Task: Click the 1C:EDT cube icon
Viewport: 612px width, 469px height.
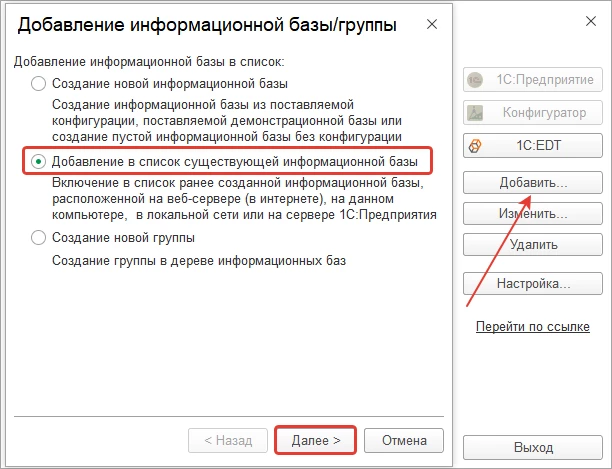Action: [x=475, y=146]
